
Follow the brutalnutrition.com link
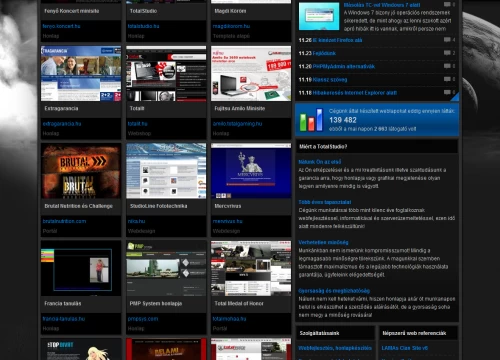(x=64, y=221)
